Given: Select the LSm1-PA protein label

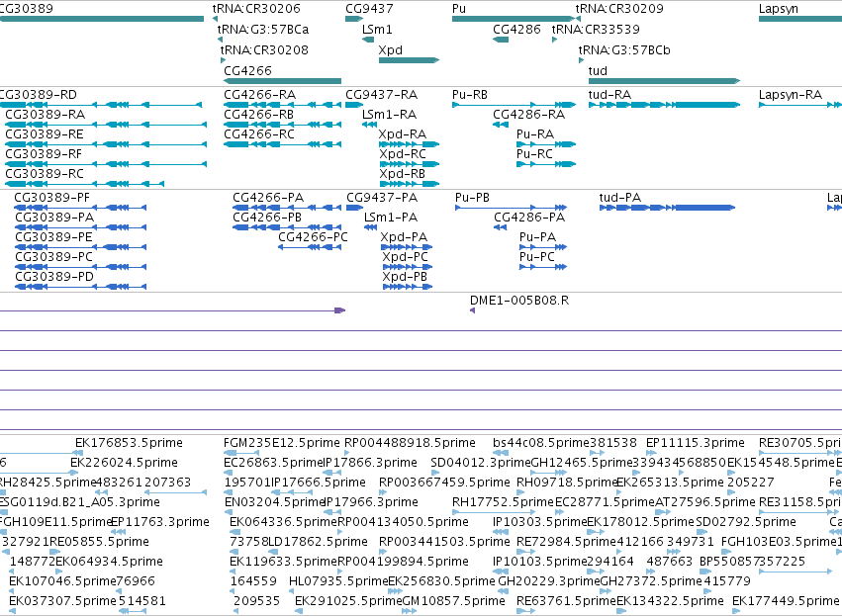Looking at the screenshot, I should pos(391,218).
